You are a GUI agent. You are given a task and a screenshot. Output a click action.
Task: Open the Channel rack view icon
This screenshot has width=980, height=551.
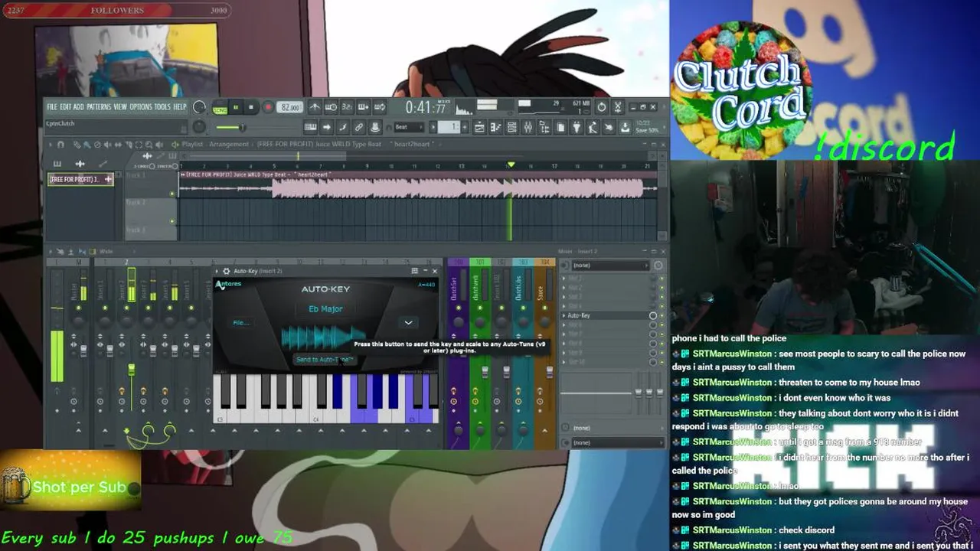tap(511, 127)
